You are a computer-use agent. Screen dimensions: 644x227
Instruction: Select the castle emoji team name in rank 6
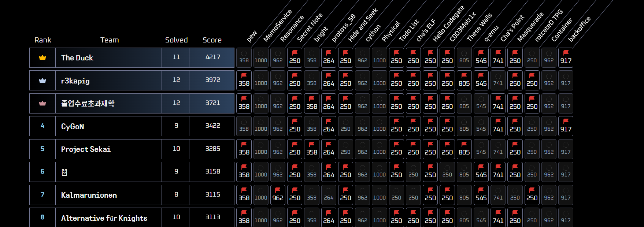point(64,172)
